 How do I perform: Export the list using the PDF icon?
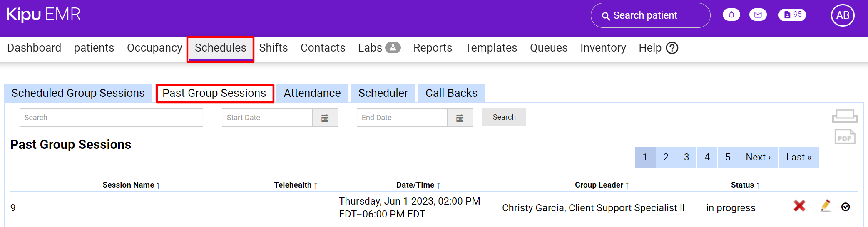[x=845, y=137]
